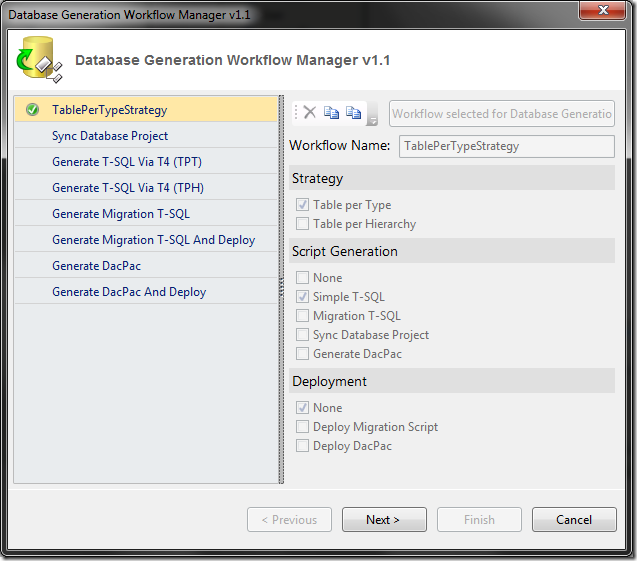Click the Script Generation section header
Image resolution: width=637 pixels, height=561 pixels.
[452, 251]
